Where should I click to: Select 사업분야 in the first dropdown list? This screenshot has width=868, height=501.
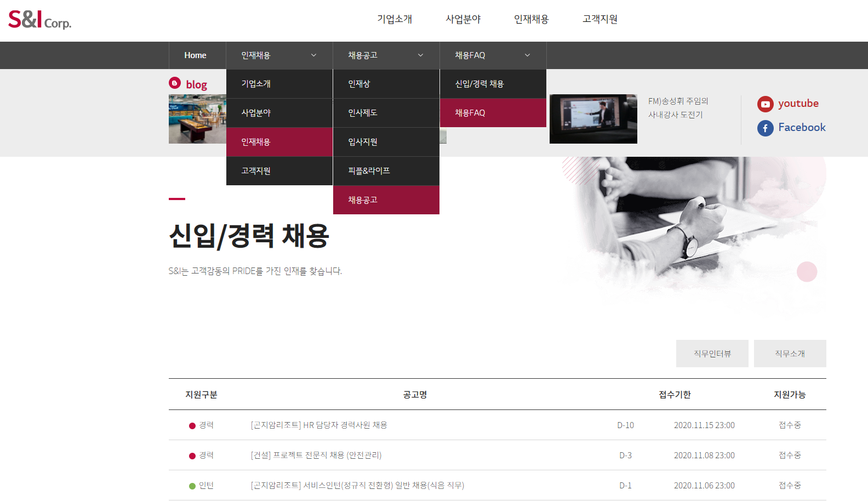click(279, 113)
